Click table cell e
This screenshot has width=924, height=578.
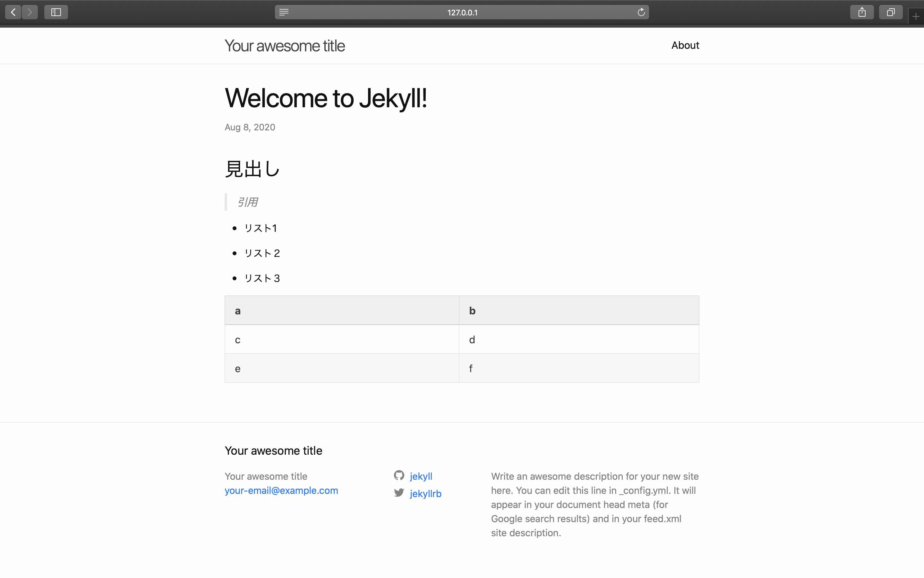click(342, 368)
